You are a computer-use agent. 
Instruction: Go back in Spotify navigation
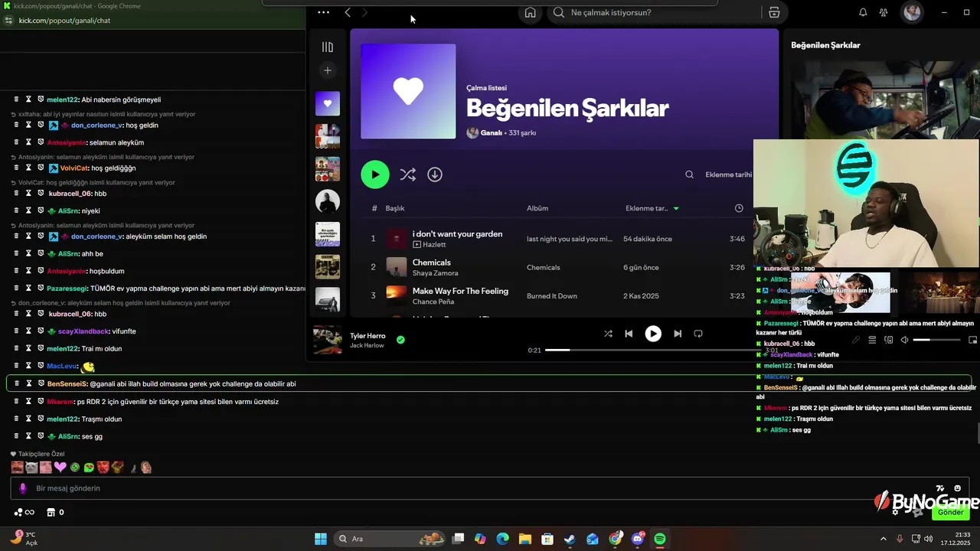[x=348, y=12]
